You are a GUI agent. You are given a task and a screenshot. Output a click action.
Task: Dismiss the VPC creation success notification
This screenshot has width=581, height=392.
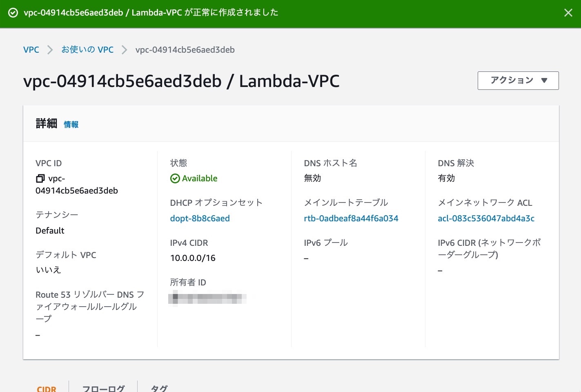pyautogui.click(x=568, y=13)
